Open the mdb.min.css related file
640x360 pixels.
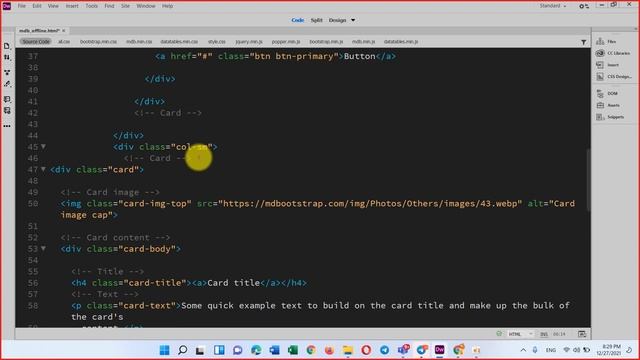pos(139,42)
